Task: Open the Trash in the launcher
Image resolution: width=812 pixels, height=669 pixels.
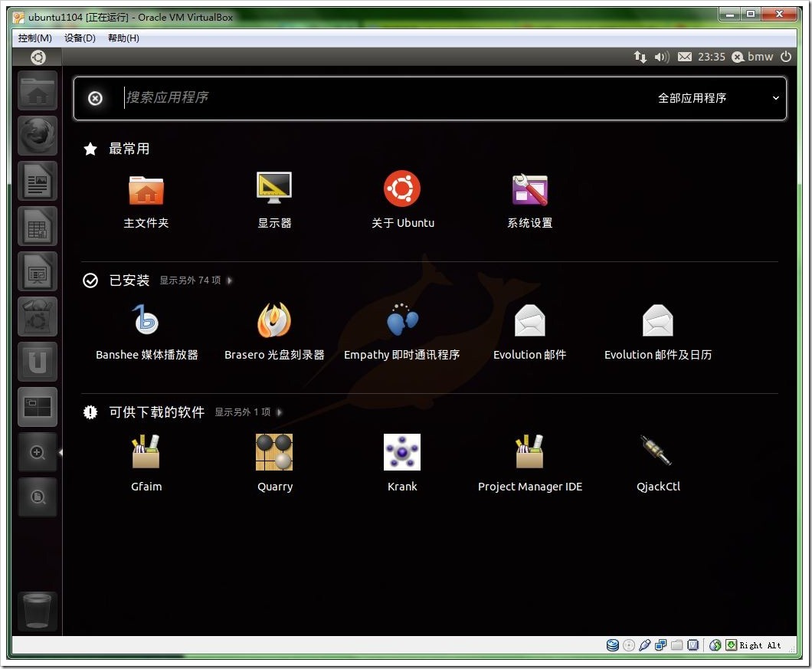Action: pos(38,612)
